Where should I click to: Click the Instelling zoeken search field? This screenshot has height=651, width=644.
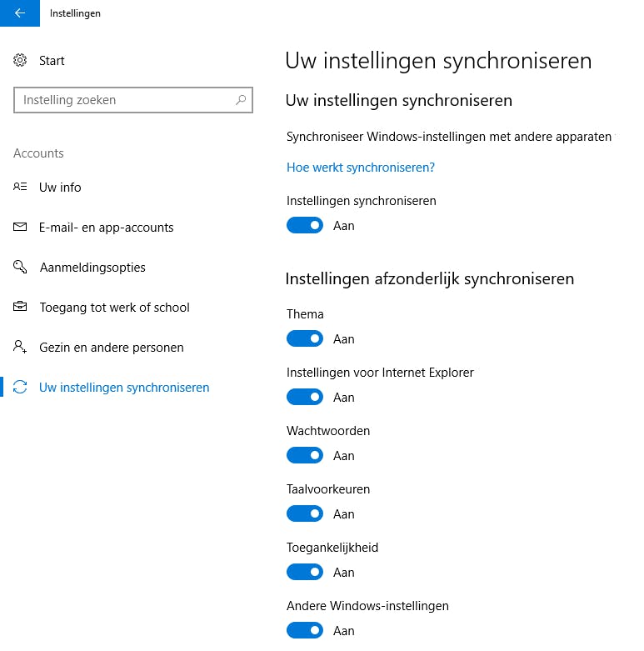tap(125, 100)
